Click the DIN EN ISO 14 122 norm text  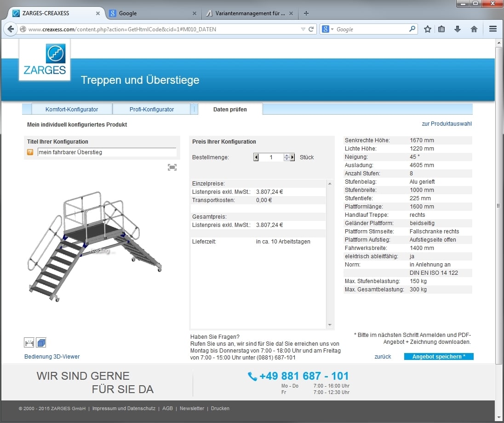[x=434, y=273]
